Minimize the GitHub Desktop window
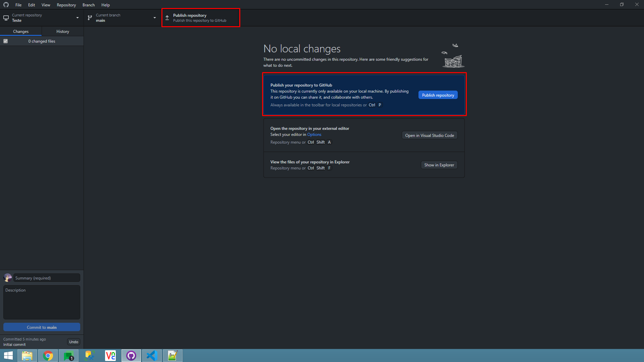Screen dimensions: 644x362 (x=606, y=4)
